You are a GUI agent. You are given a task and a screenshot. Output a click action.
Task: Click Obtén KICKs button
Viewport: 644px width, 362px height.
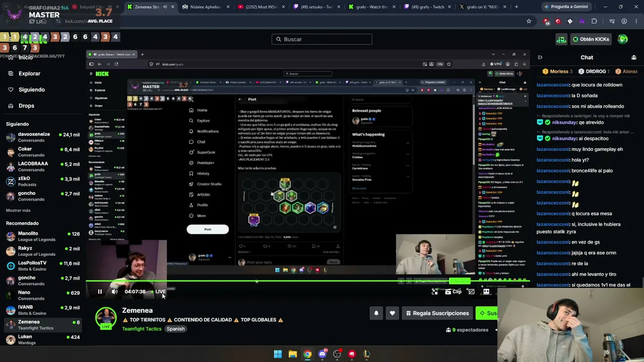coord(591,39)
